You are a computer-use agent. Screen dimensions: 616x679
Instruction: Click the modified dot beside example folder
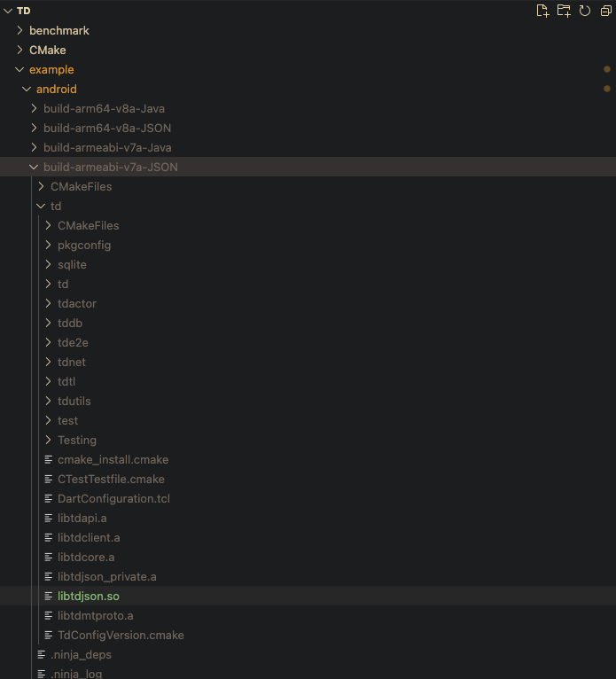point(607,69)
